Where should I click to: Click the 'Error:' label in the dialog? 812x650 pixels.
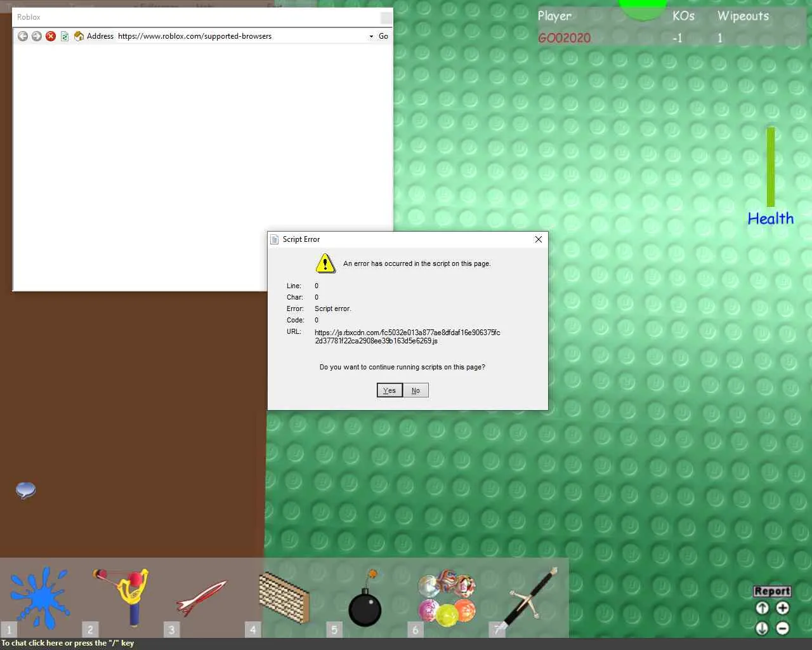coord(295,308)
